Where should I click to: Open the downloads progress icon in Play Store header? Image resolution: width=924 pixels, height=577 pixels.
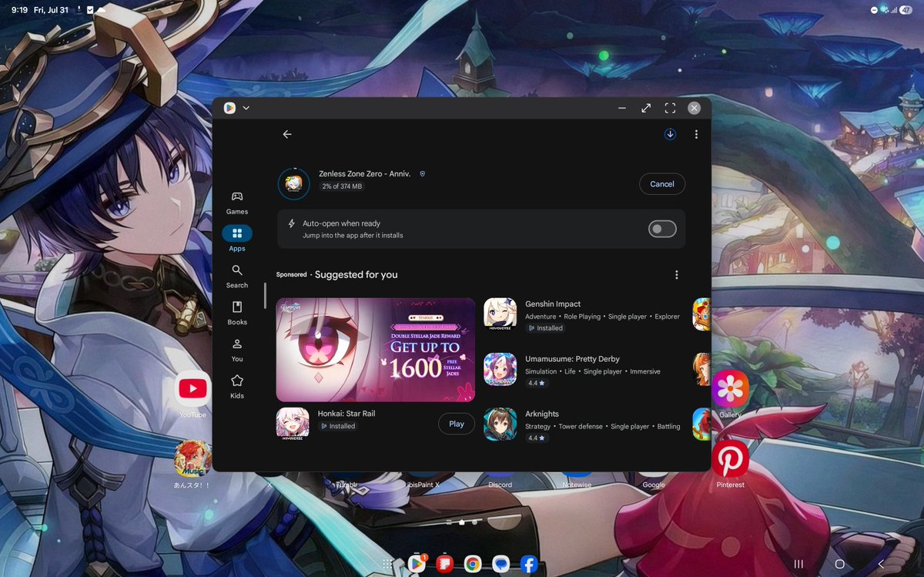(670, 134)
